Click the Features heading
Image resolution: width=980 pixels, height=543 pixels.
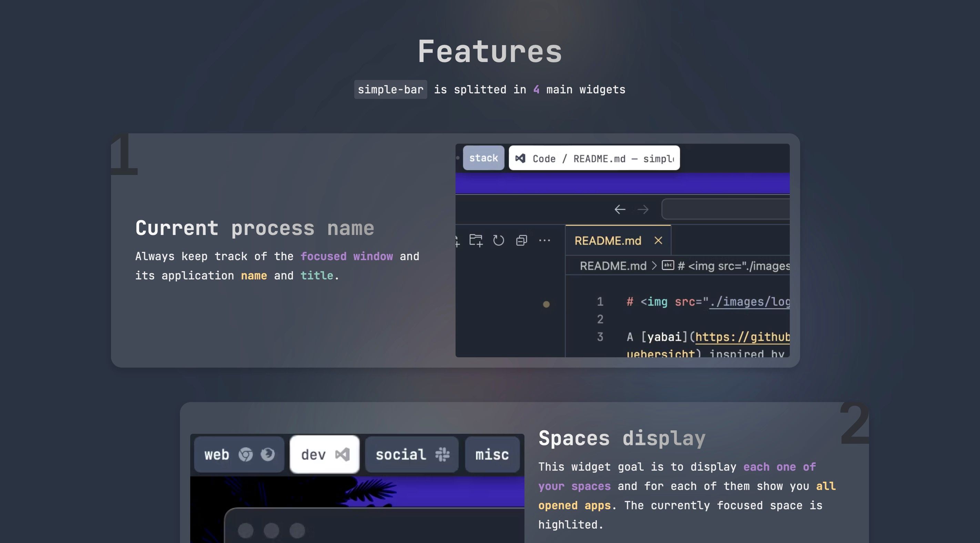coord(490,51)
